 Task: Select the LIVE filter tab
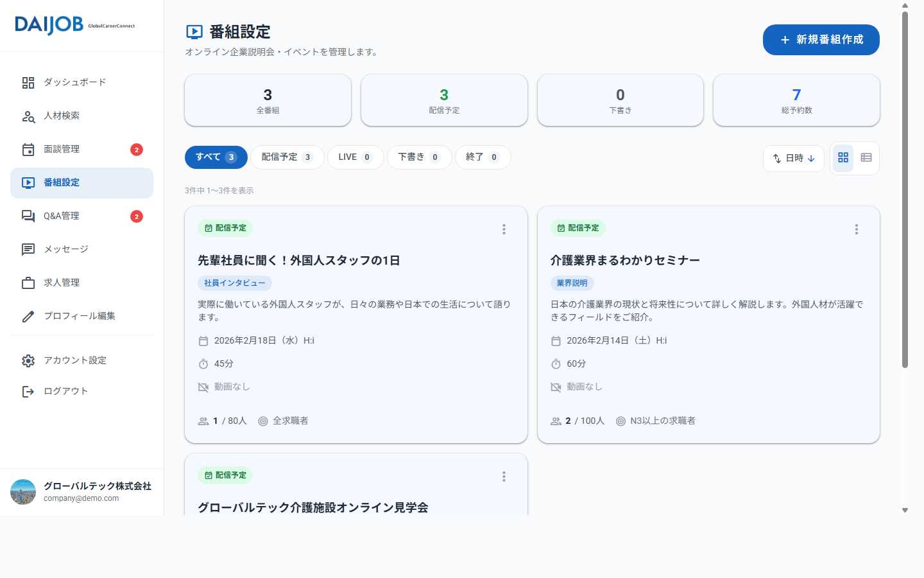355,157
